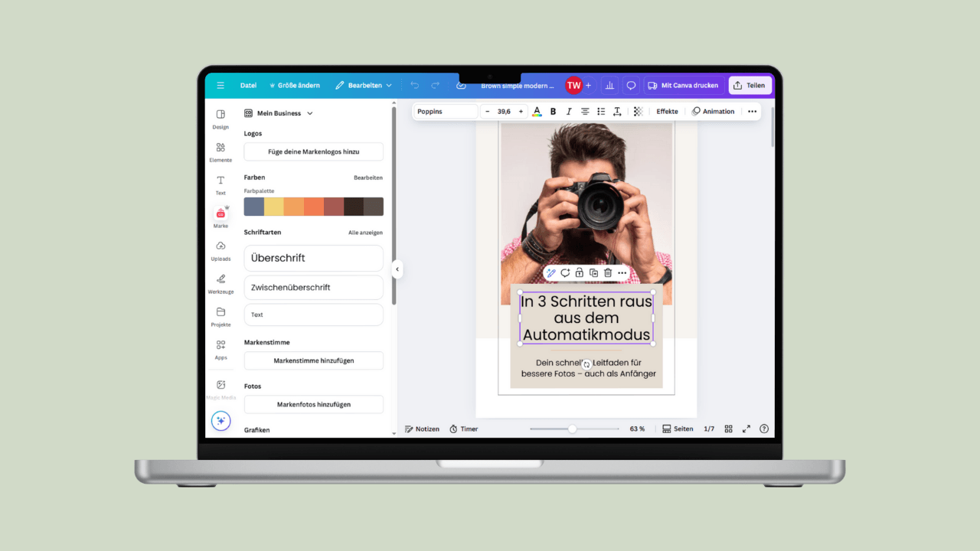Add a collaborator with plus icon
980x551 pixels.
pos(588,86)
